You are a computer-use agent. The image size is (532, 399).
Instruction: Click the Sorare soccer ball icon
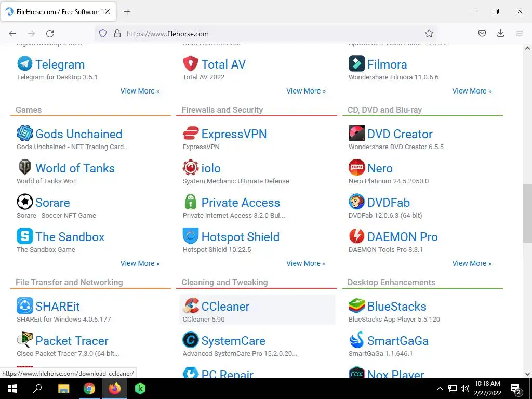(x=25, y=202)
